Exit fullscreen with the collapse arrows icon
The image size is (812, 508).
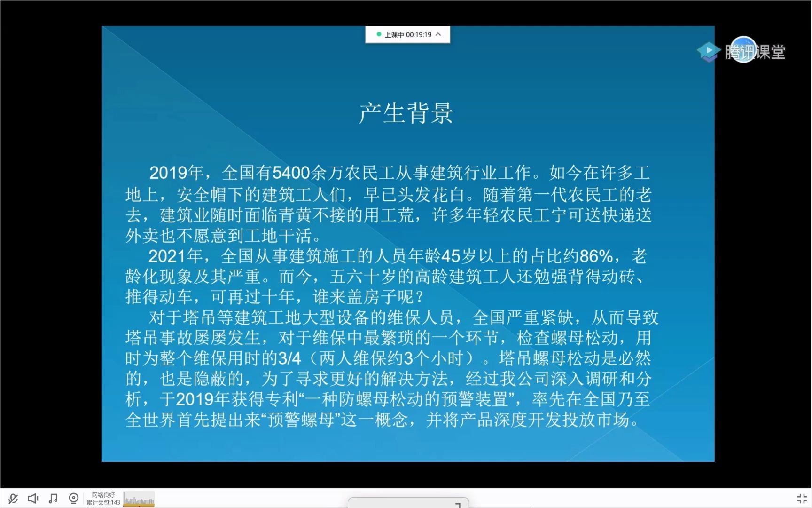pyautogui.click(x=802, y=499)
